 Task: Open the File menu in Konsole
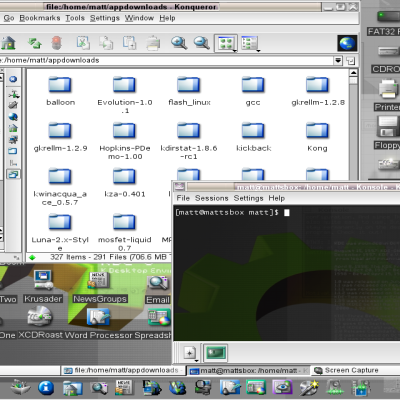click(183, 198)
